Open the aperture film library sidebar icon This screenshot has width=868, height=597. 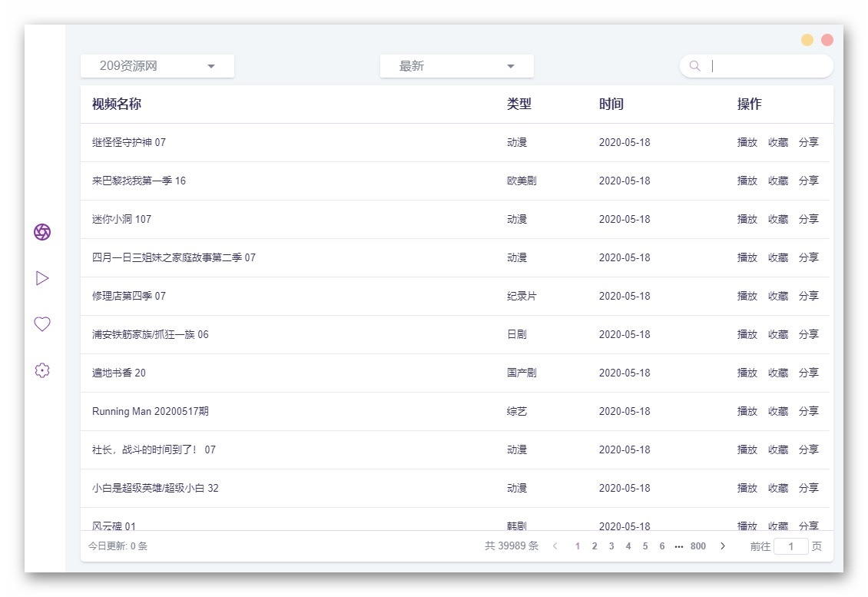[x=42, y=231]
